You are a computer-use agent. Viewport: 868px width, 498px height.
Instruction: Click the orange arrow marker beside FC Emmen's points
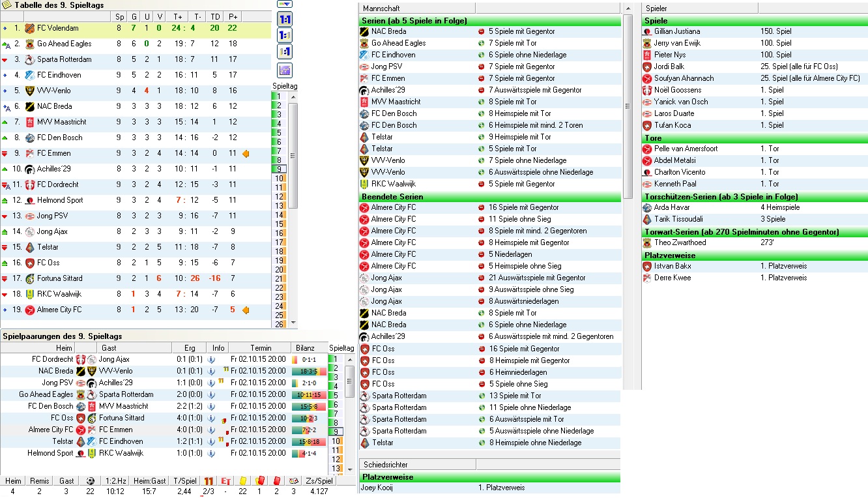pos(246,153)
